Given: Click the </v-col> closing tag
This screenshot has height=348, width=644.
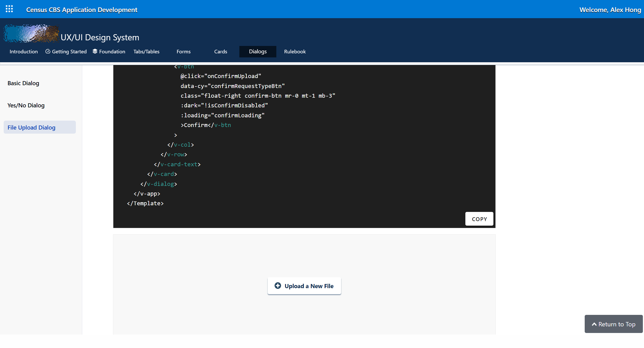Looking at the screenshot, I should click(181, 145).
